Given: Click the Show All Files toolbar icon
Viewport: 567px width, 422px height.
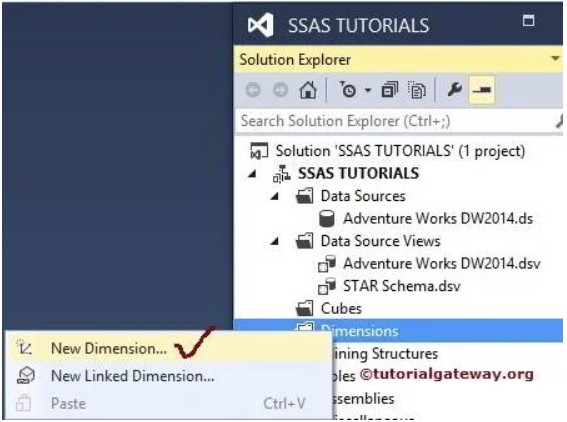Looking at the screenshot, I should pyautogui.click(x=417, y=90).
